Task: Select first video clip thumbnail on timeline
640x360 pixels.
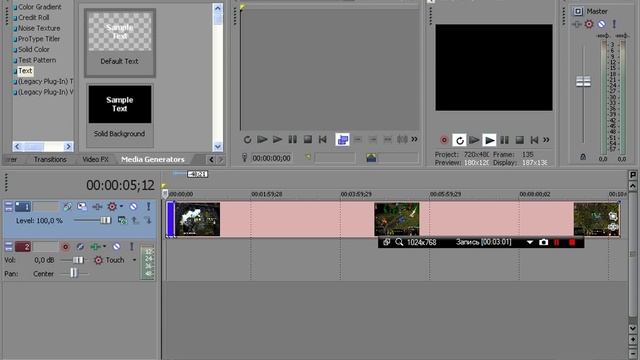Action: [198, 219]
